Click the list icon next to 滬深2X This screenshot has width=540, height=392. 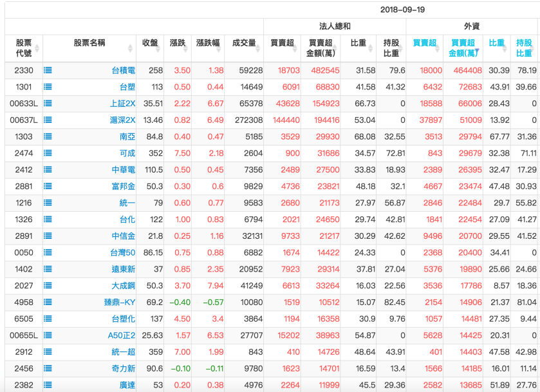pos(47,120)
